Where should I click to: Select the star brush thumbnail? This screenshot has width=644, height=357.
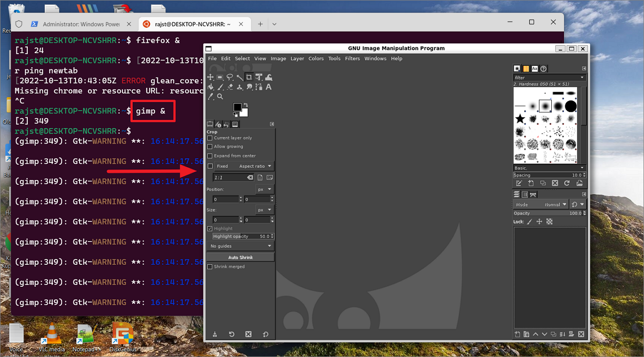pos(520,119)
